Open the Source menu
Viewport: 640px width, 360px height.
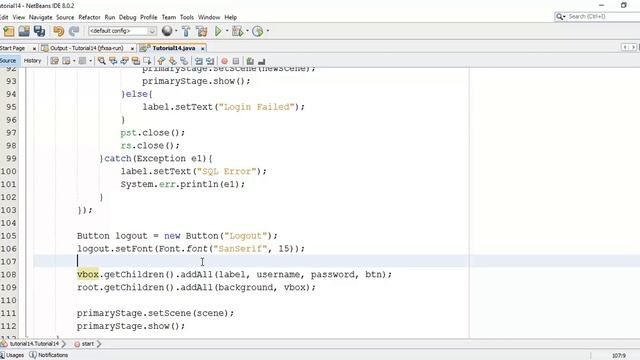[65, 17]
